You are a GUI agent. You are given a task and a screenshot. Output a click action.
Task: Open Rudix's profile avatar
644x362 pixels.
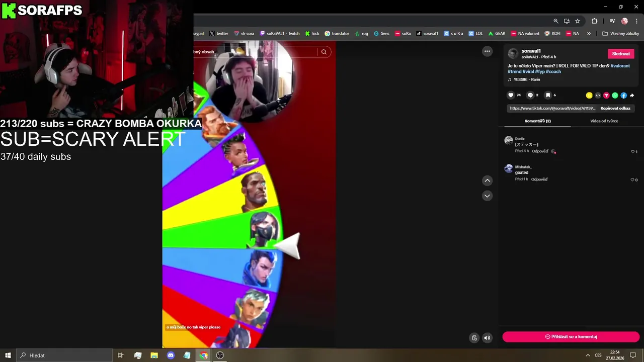(x=509, y=140)
